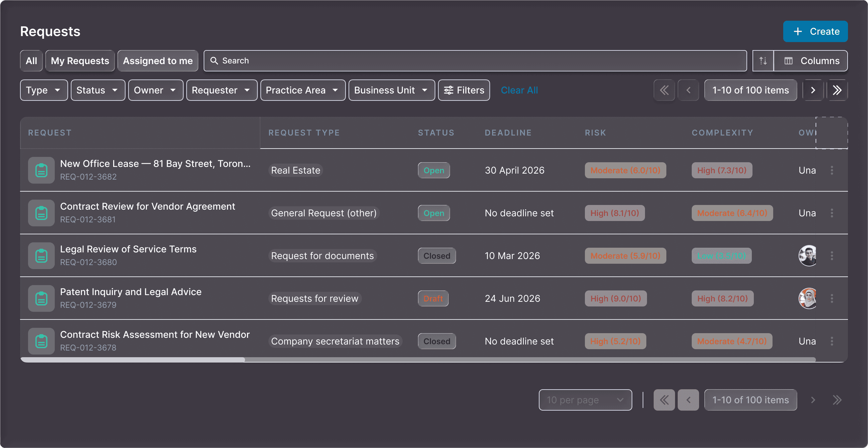Select the All requests filter
Screen dimensions: 868x448
[x=31, y=61]
